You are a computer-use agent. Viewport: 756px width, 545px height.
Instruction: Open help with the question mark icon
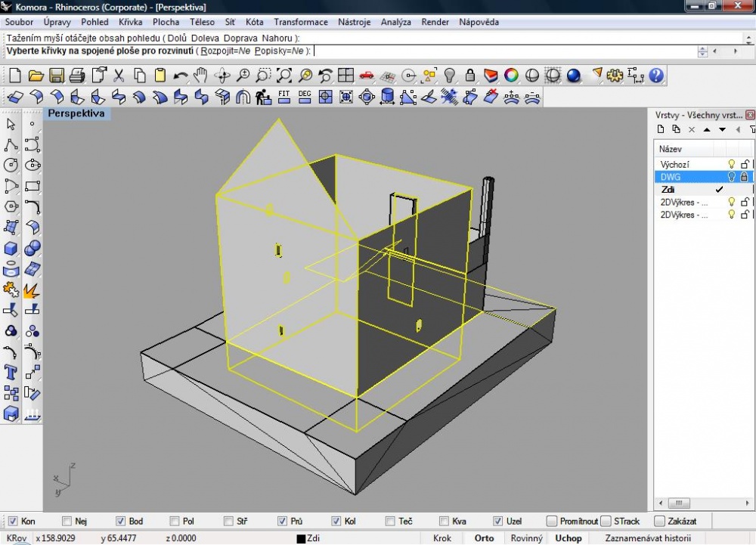[656, 76]
